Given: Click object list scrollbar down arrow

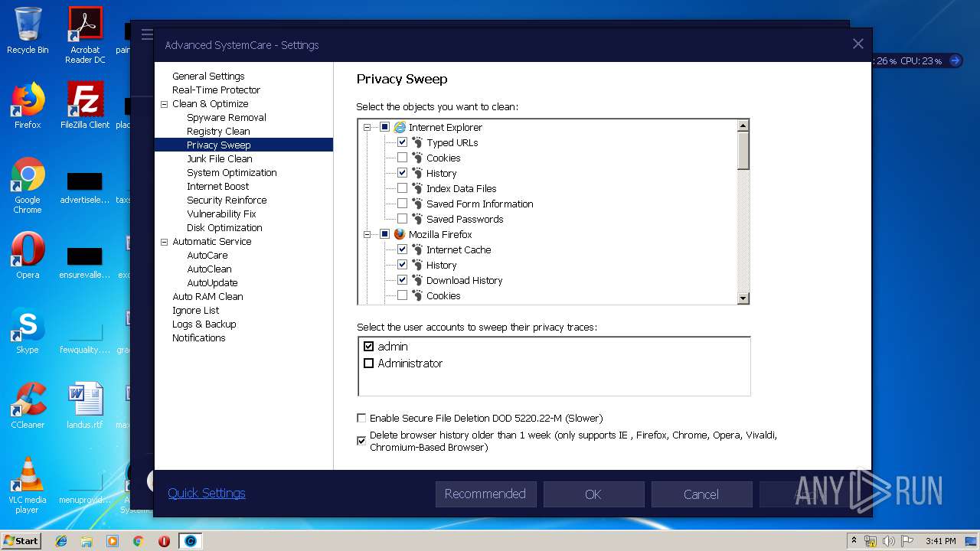Looking at the screenshot, I should 743,298.
